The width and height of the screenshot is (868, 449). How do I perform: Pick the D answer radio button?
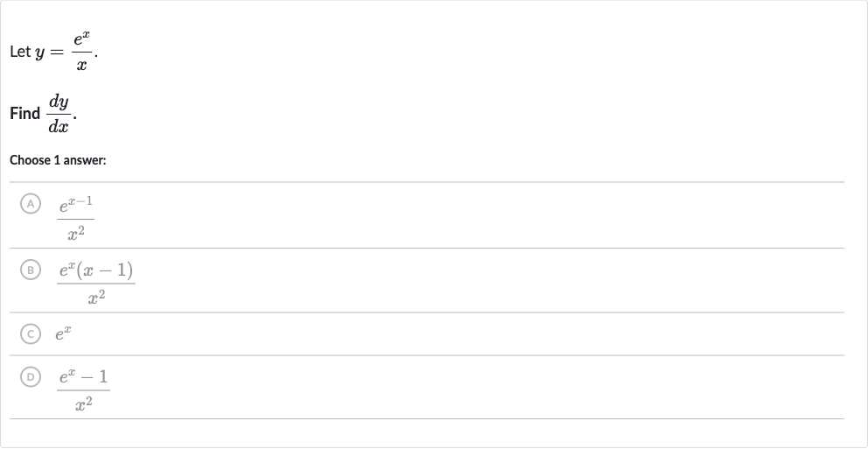coord(31,376)
